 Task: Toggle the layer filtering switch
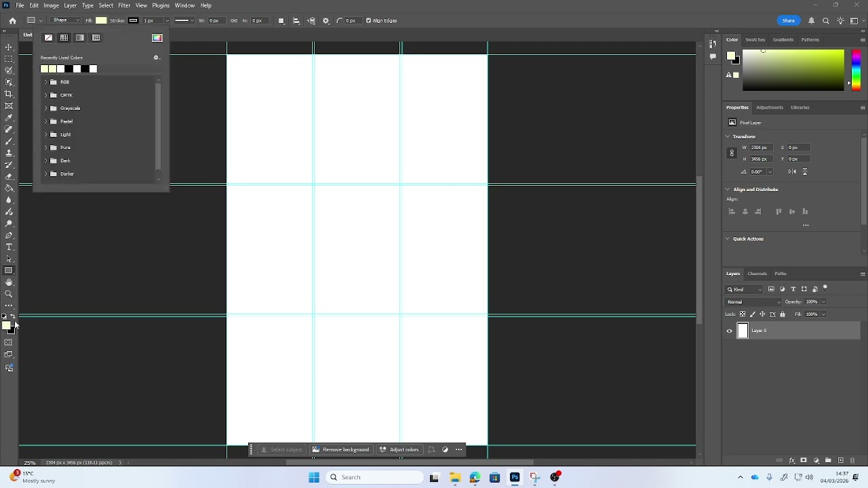pyautogui.click(x=825, y=288)
